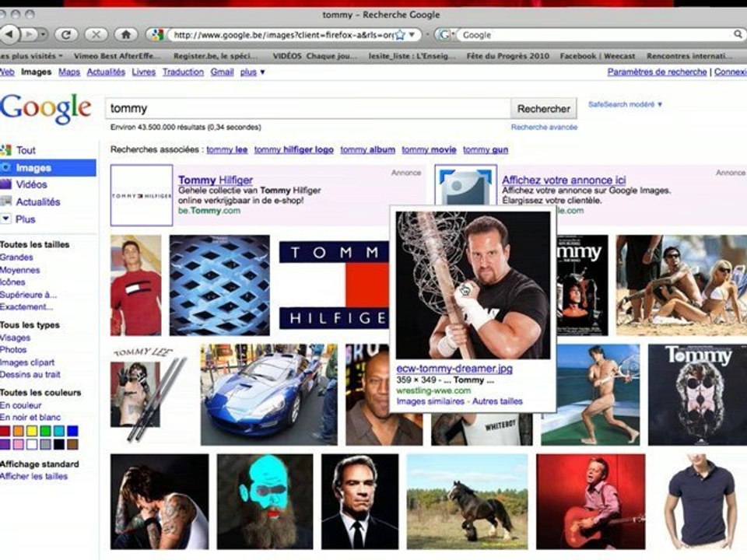Go to the Home page icon
Viewport: 747px width, 560px height.
pyautogui.click(x=126, y=34)
